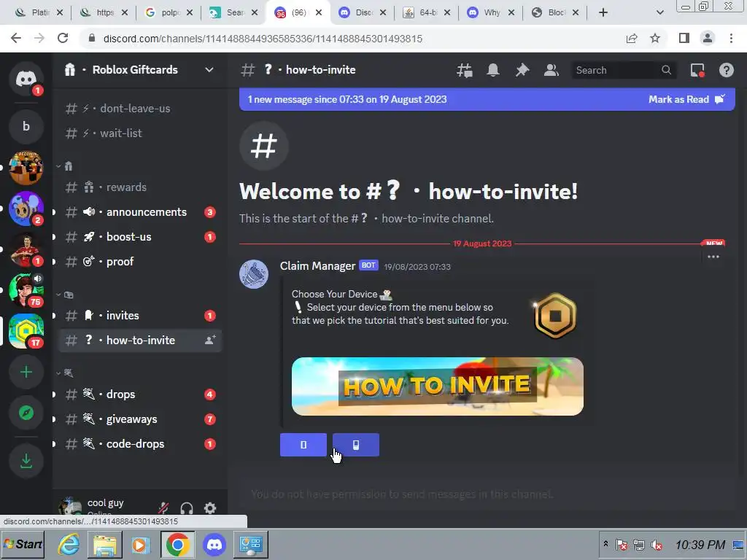Image resolution: width=747 pixels, height=560 pixels.
Task: Bookmark this page star icon
Action: 655,38
